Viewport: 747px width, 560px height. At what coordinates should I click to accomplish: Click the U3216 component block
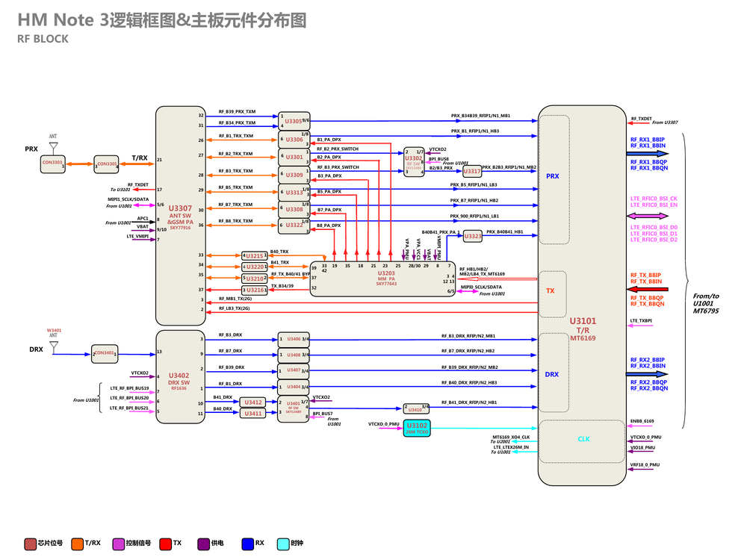point(255,290)
